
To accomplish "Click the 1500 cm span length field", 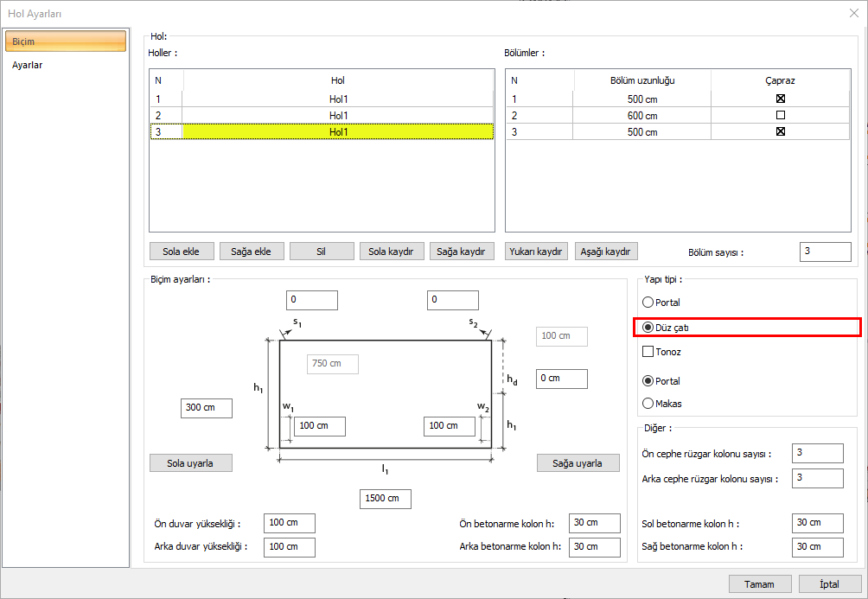I will click(x=386, y=499).
